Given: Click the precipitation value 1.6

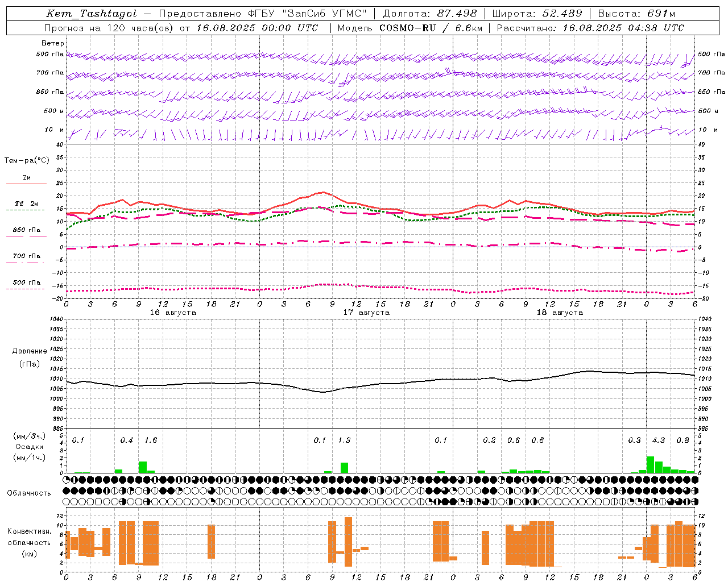Looking at the screenshot, I should [151, 440].
